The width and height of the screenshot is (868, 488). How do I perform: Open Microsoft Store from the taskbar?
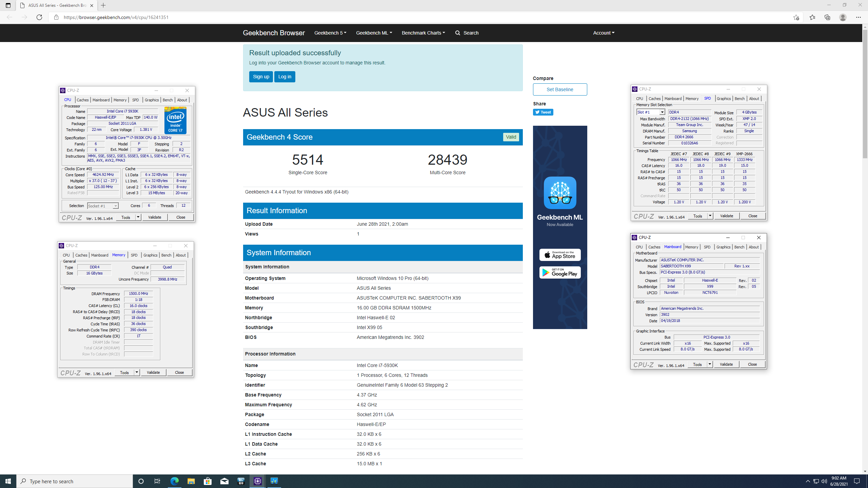tap(208, 481)
